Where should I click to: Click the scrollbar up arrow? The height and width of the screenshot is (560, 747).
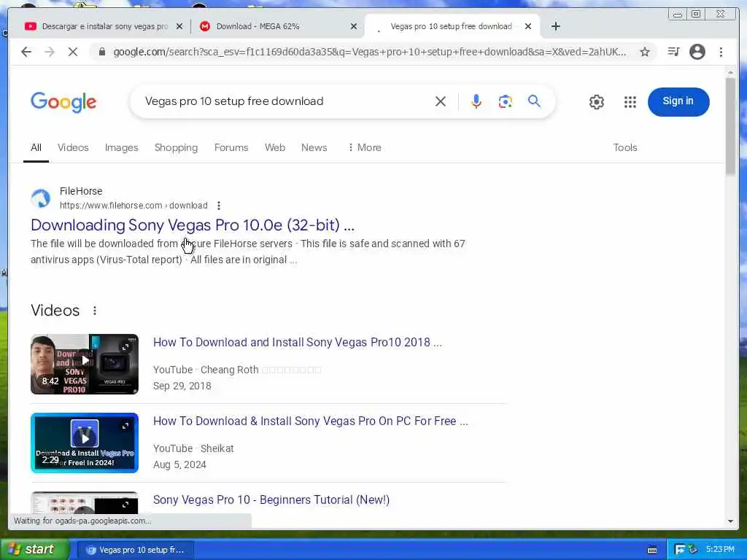(x=730, y=72)
